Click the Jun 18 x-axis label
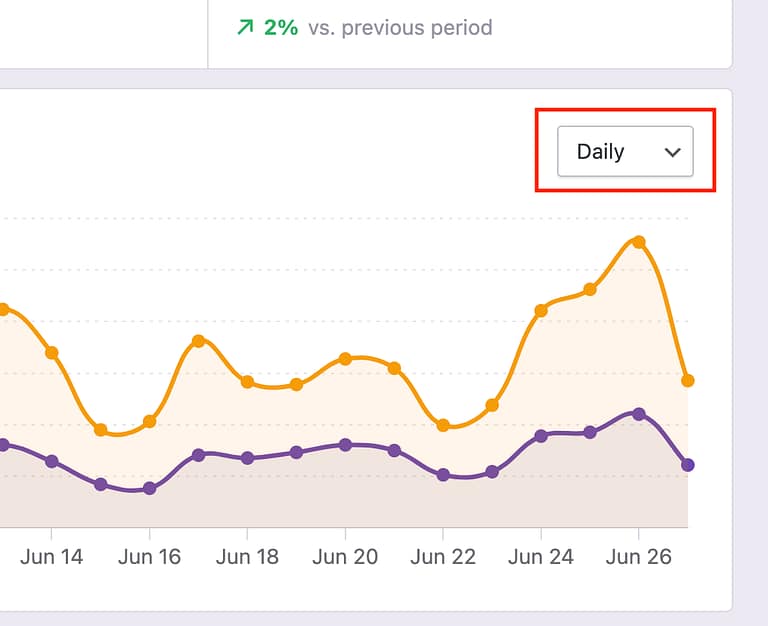This screenshot has width=768, height=626. pyautogui.click(x=247, y=557)
